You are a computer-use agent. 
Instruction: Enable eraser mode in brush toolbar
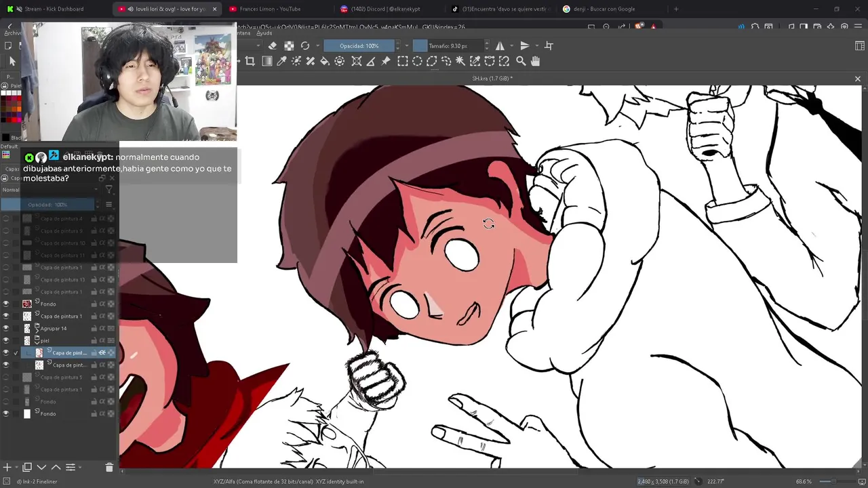(273, 45)
